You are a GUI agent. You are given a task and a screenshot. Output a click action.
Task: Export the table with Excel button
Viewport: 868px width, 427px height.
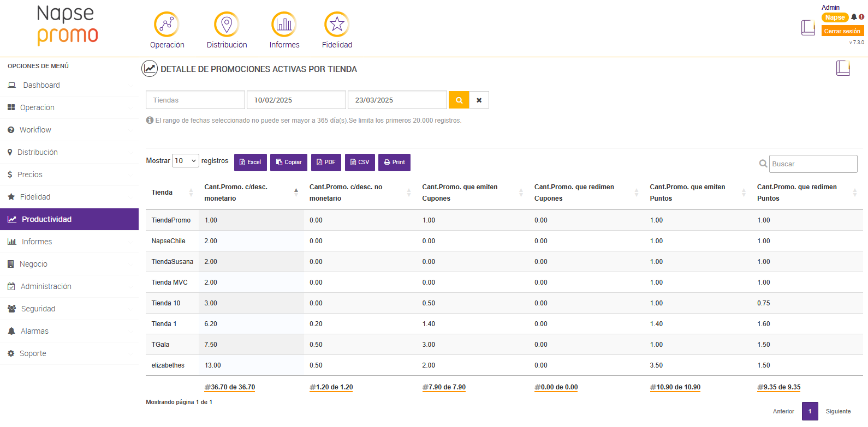[x=251, y=163]
